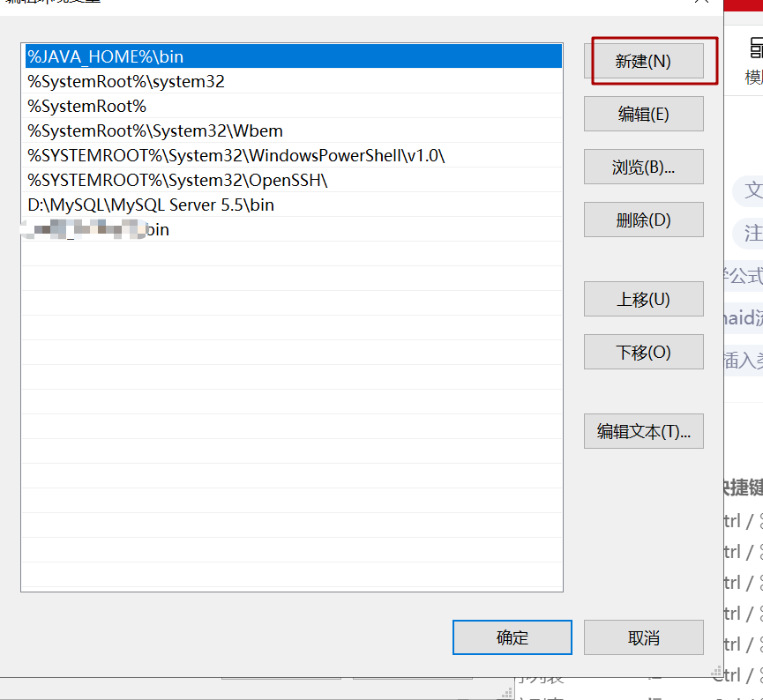Cancel with the 取消 button

643,637
